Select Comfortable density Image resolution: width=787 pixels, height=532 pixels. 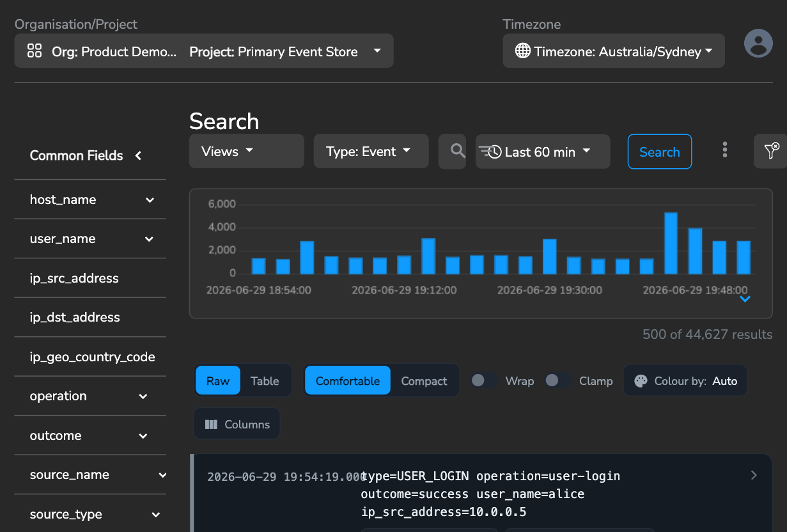click(x=348, y=381)
